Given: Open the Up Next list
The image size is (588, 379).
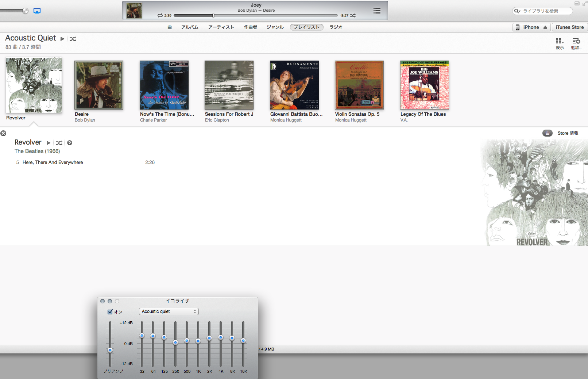Looking at the screenshot, I should [x=377, y=11].
